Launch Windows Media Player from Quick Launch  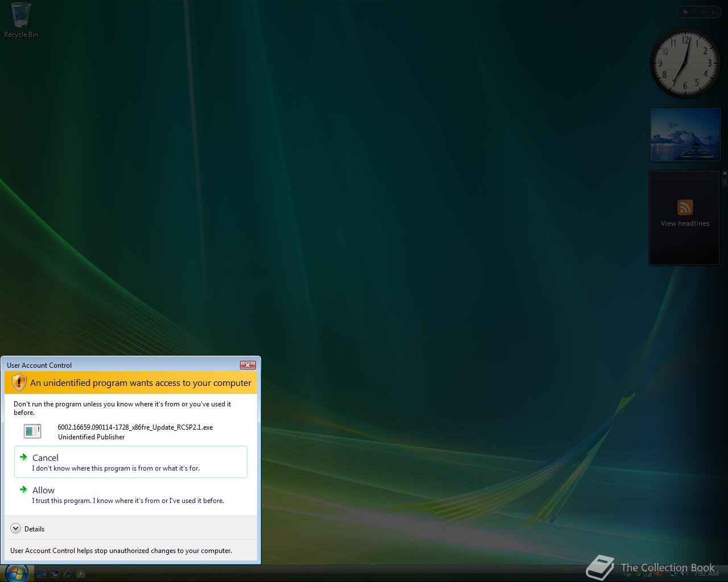point(81,574)
